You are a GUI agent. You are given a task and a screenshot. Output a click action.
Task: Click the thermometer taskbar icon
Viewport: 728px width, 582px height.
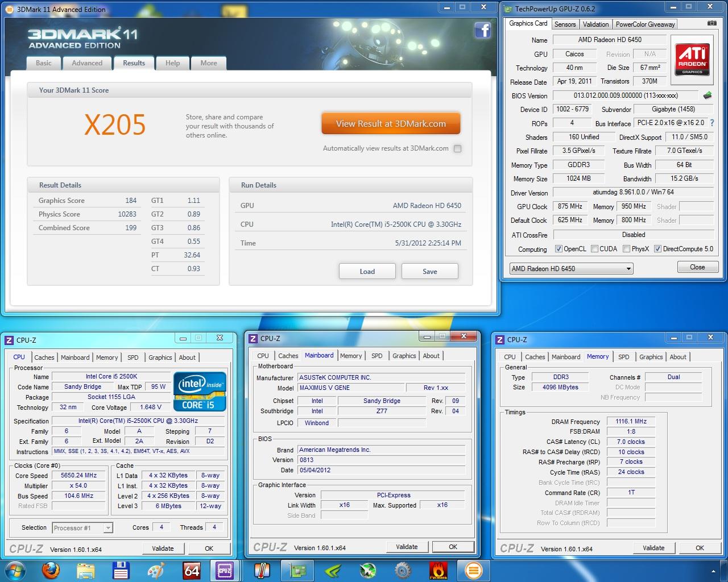point(262,570)
